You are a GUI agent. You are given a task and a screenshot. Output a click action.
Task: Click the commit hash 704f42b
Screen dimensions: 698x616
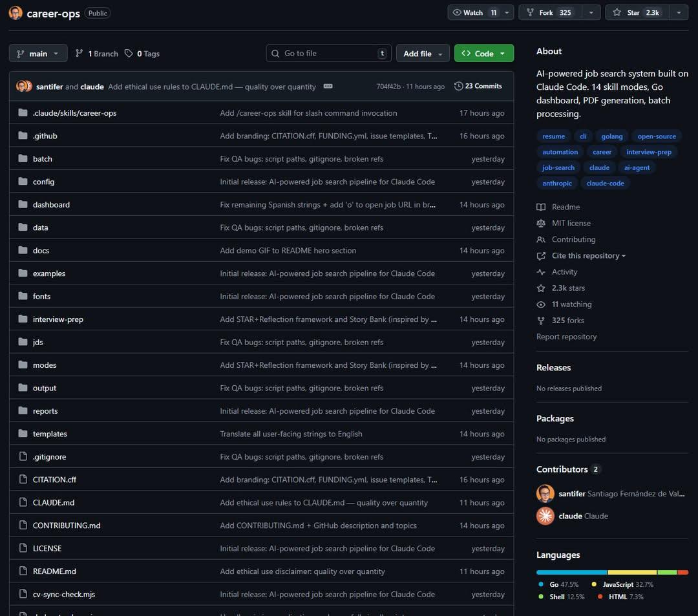coord(388,87)
